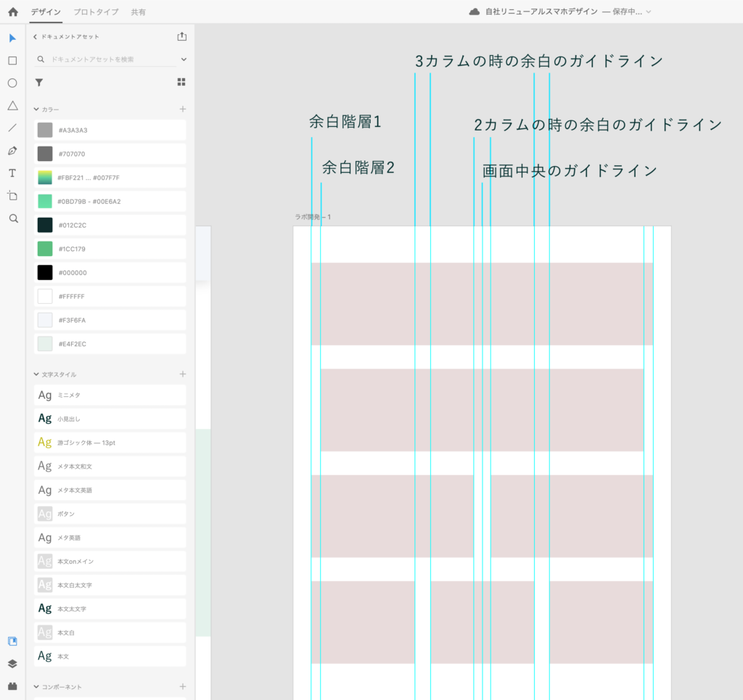Select the Artboard tool
Image resolution: width=743 pixels, height=700 pixels.
coord(12,196)
